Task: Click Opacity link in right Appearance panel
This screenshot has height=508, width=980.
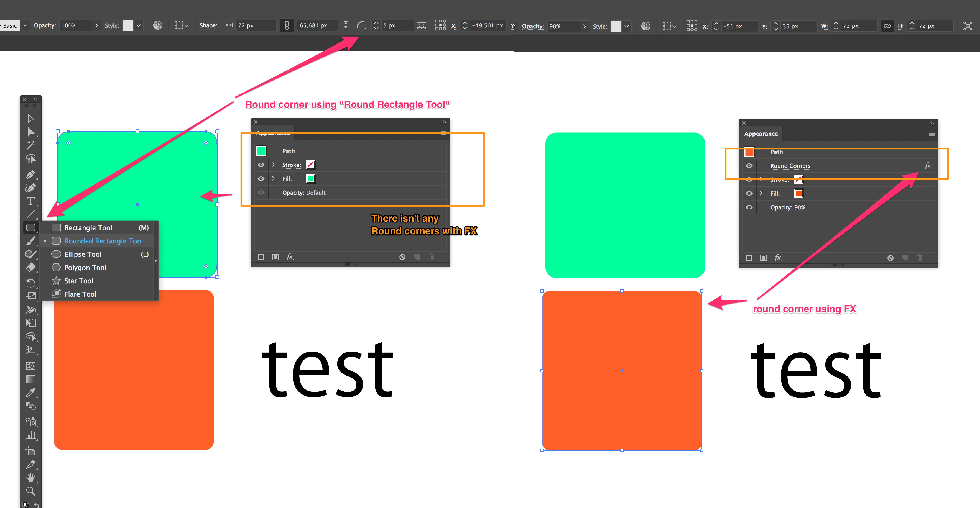Action: tap(781, 207)
